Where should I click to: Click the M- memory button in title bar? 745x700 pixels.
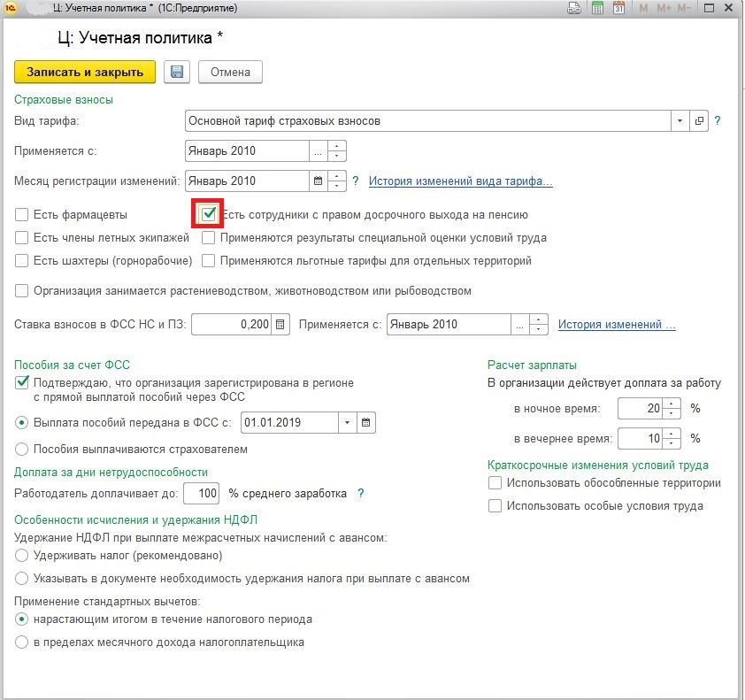[684, 8]
